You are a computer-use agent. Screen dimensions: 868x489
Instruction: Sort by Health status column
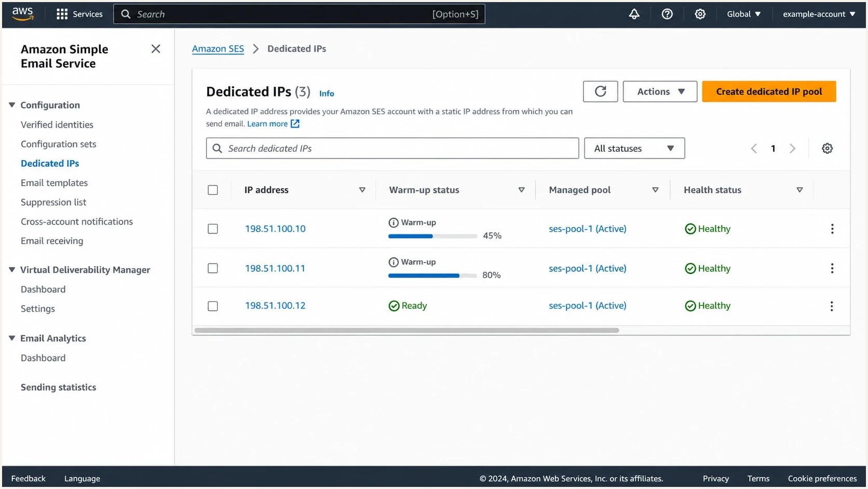coord(799,190)
